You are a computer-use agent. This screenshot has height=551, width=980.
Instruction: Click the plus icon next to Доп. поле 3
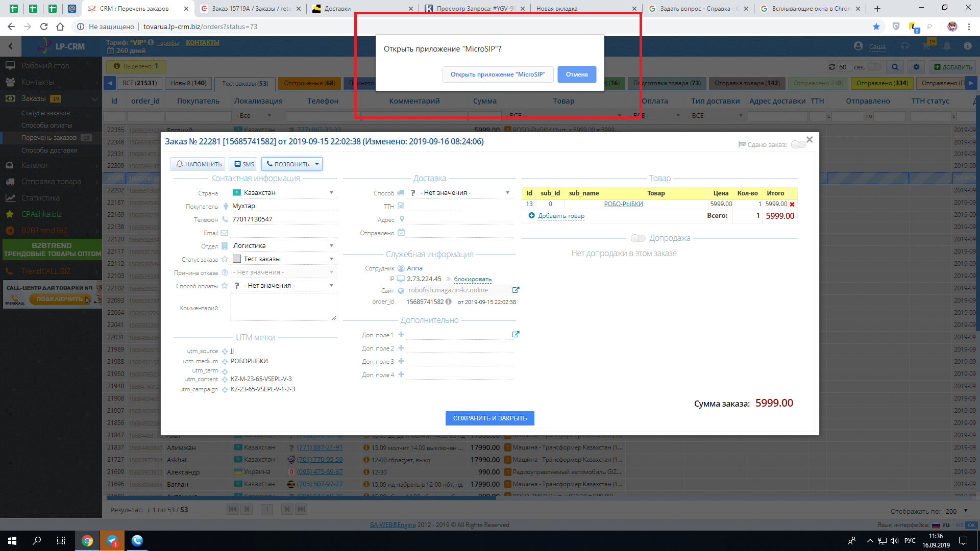click(401, 361)
